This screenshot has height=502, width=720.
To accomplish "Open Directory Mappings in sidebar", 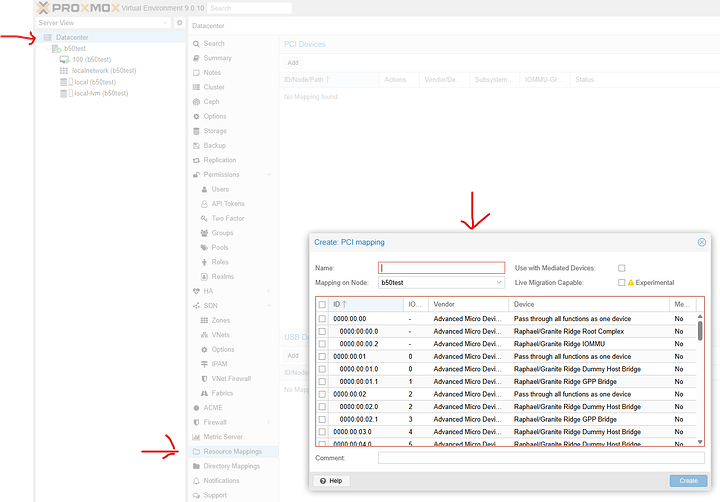I will point(231,466).
